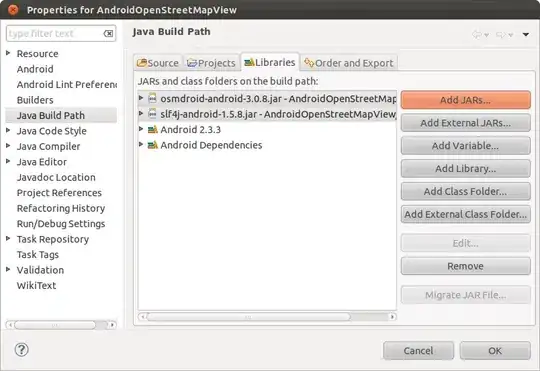Click the help question mark icon
The height and width of the screenshot is (371, 540).
[21, 350]
